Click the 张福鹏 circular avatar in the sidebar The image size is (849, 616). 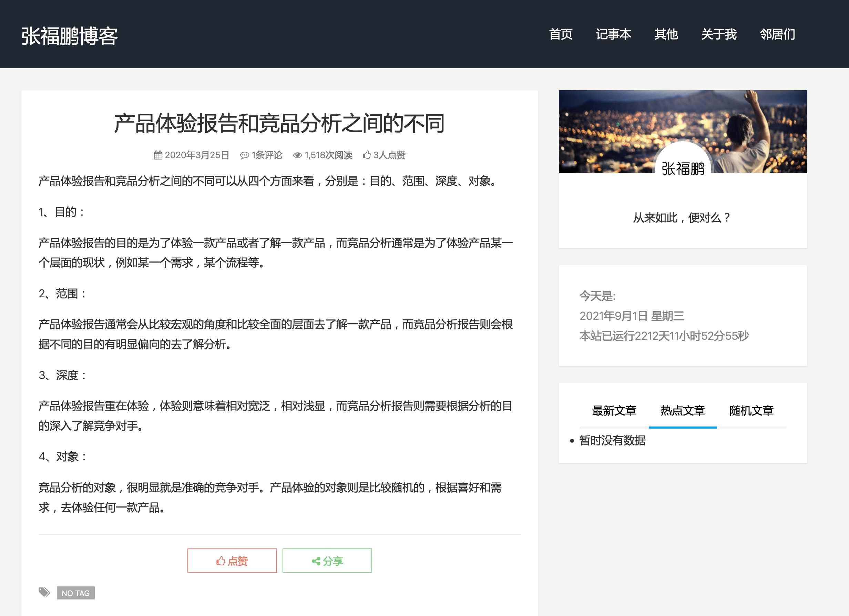point(683,165)
